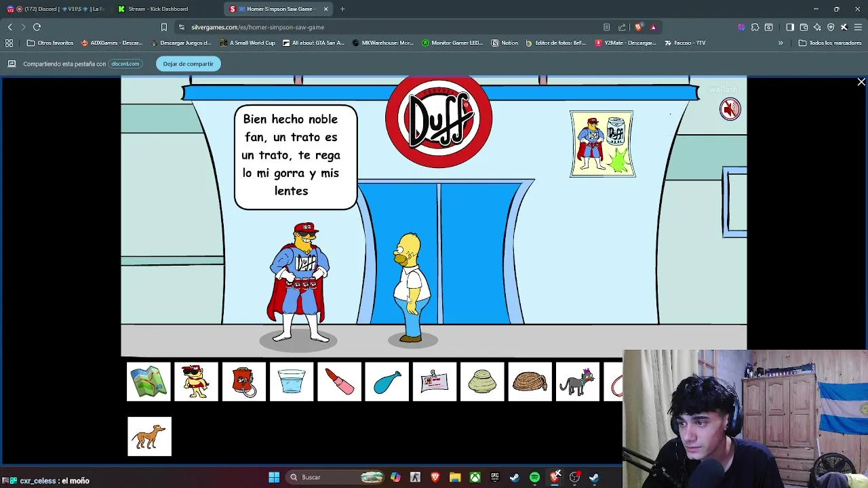The height and width of the screenshot is (488, 868).
Task: Pick the red lipstick inventory item
Action: click(340, 382)
